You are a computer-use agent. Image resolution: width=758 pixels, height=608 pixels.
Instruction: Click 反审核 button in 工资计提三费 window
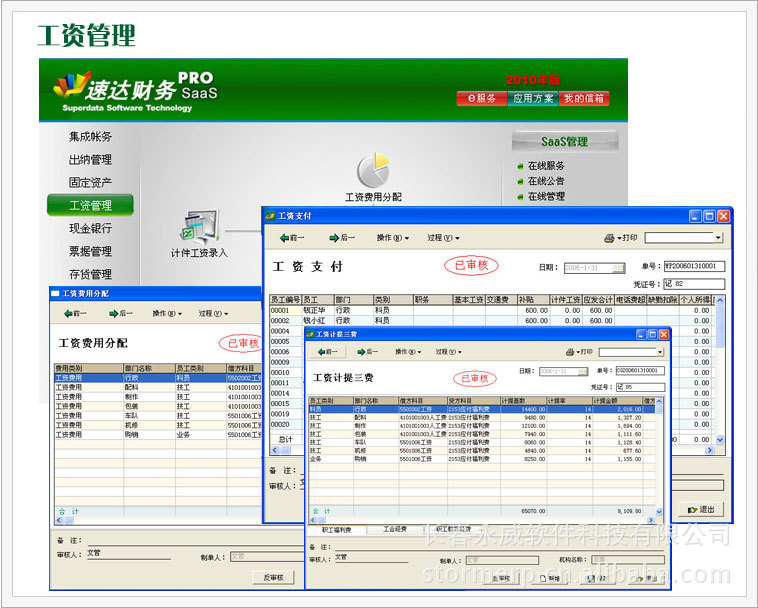[x=501, y=579]
